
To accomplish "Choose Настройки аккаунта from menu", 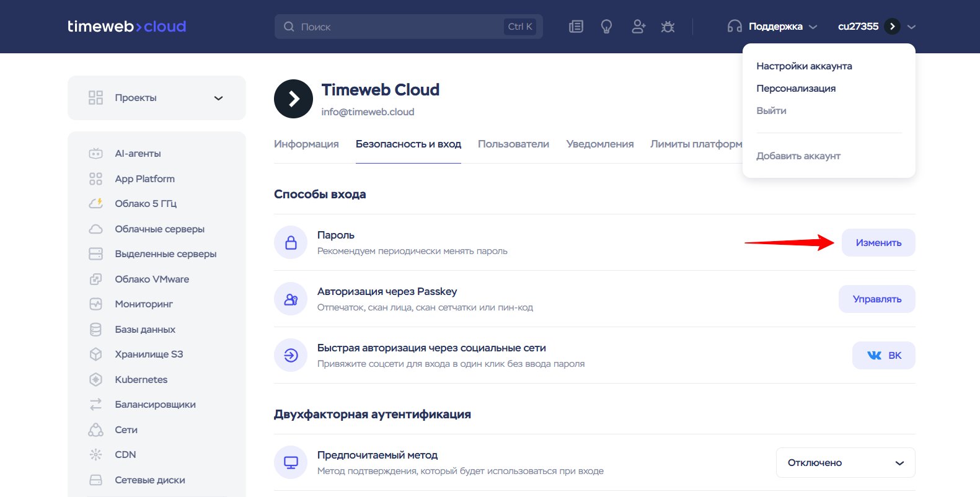I will pyautogui.click(x=804, y=66).
